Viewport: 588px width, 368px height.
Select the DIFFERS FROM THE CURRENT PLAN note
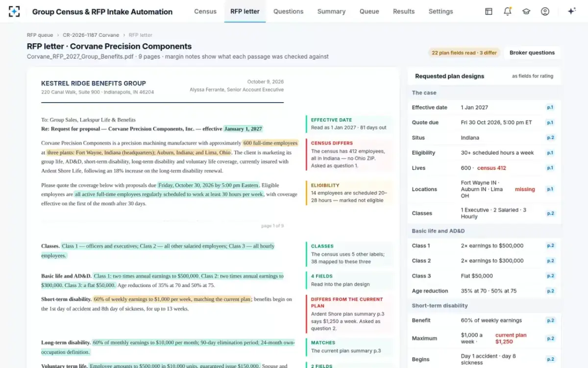click(349, 314)
